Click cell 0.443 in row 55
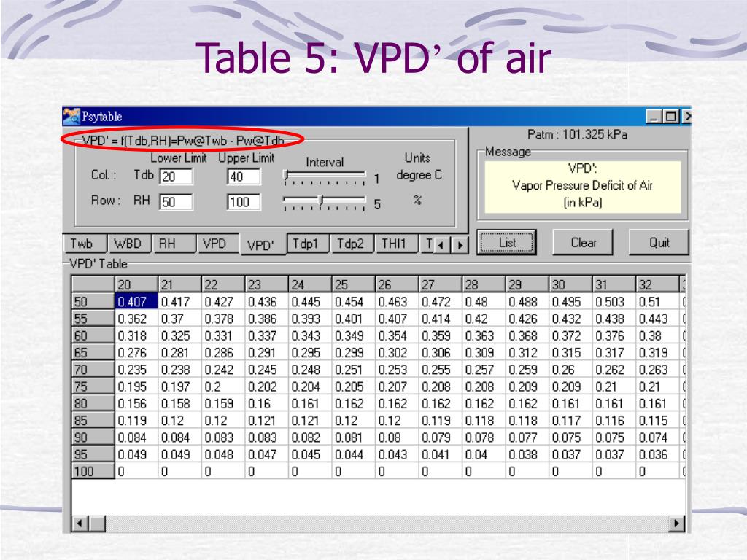The image size is (747, 560). pos(657,319)
